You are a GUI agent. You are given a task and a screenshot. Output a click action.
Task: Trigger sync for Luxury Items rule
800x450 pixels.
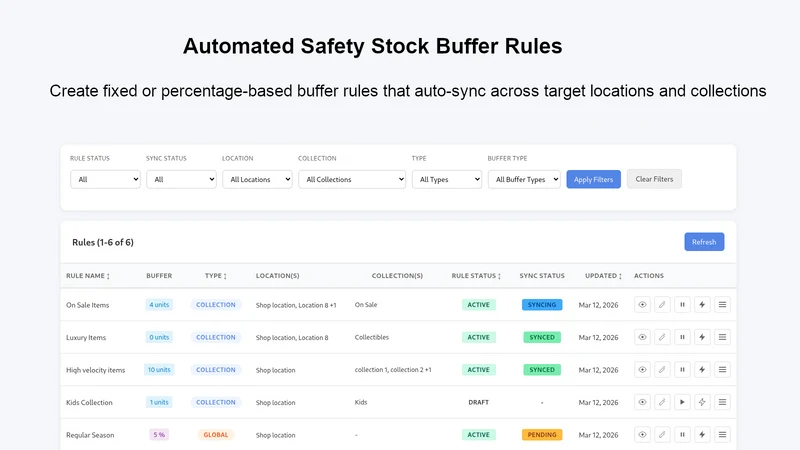702,337
